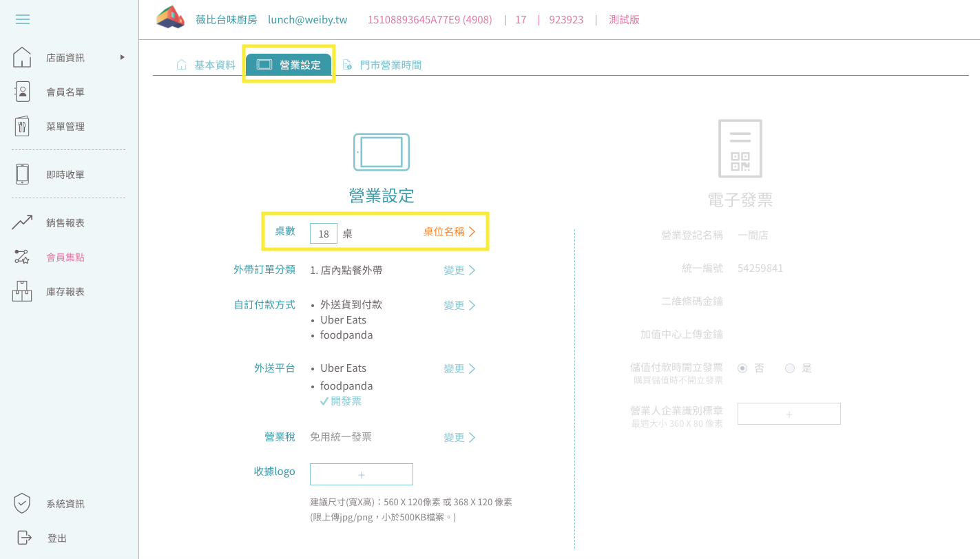Click 變更 for 外帶訂單分類
The width and height of the screenshot is (980, 559).
[x=459, y=271]
